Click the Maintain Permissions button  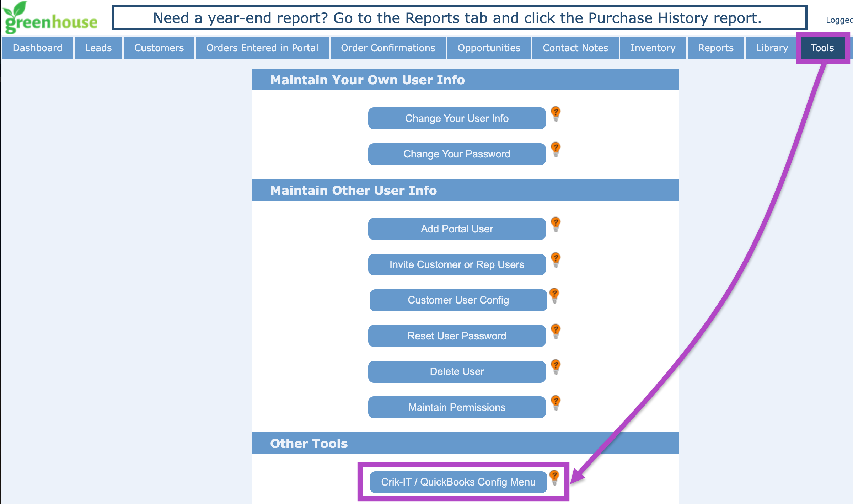pos(457,407)
